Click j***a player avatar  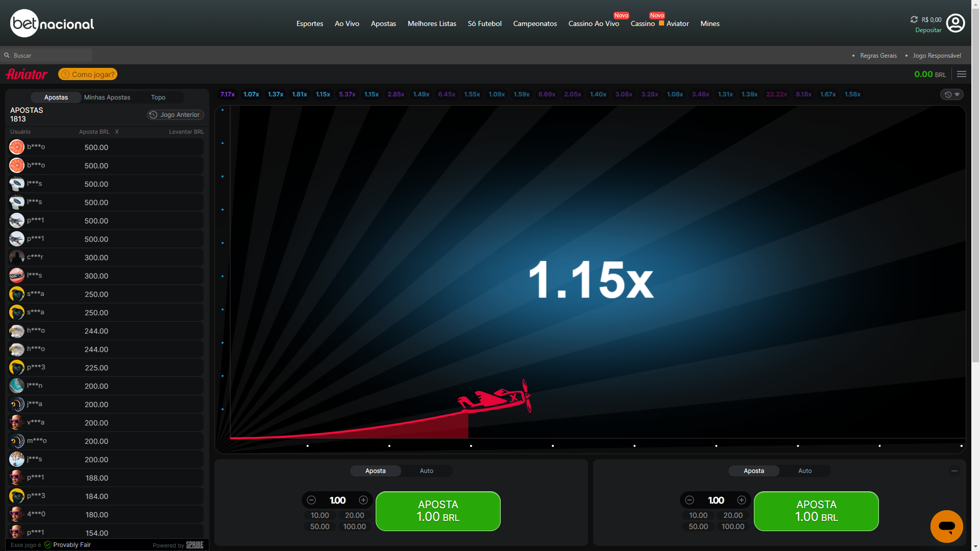pyautogui.click(x=17, y=404)
